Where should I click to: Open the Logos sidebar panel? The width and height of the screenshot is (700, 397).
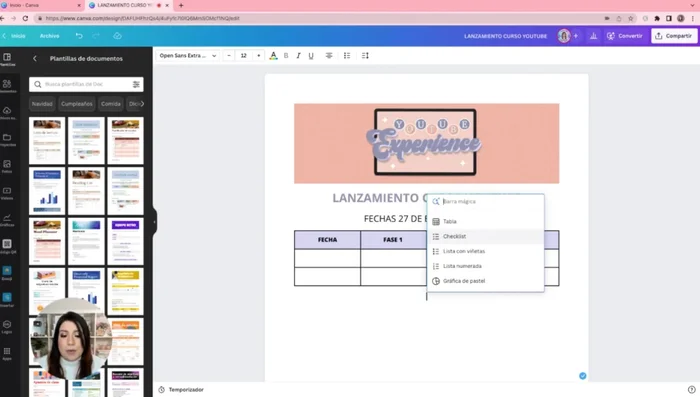(7, 326)
